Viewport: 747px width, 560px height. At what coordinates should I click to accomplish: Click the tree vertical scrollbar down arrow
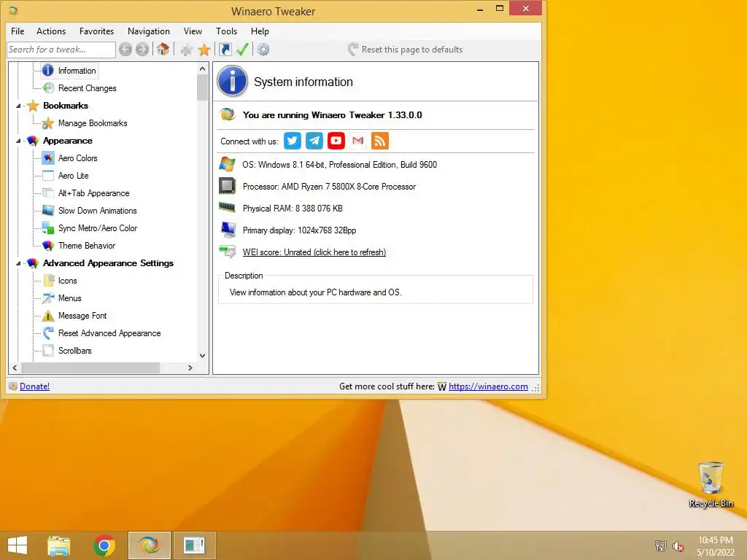tap(203, 356)
